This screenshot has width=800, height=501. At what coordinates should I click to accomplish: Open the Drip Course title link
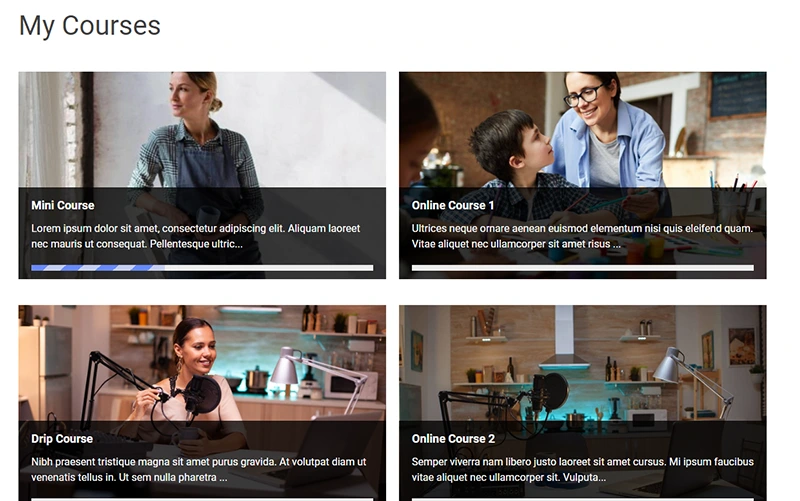[62, 439]
